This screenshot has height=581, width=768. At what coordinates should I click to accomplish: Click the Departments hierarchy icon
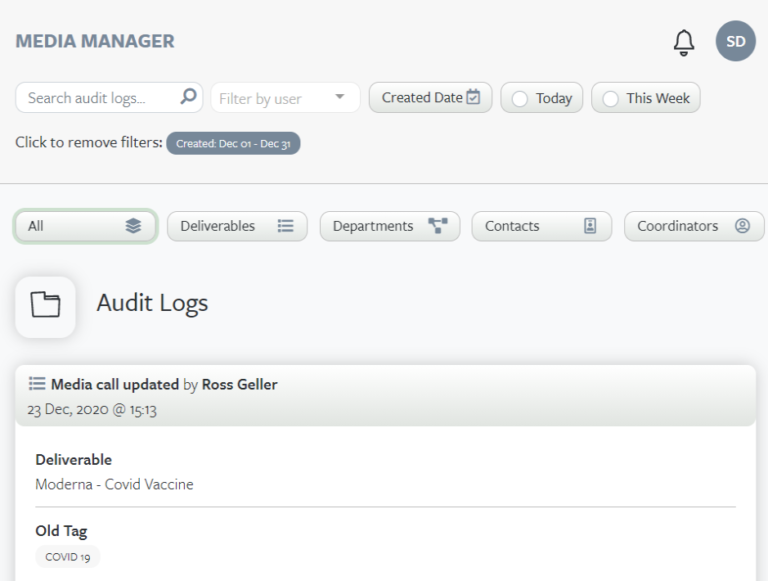coord(438,226)
